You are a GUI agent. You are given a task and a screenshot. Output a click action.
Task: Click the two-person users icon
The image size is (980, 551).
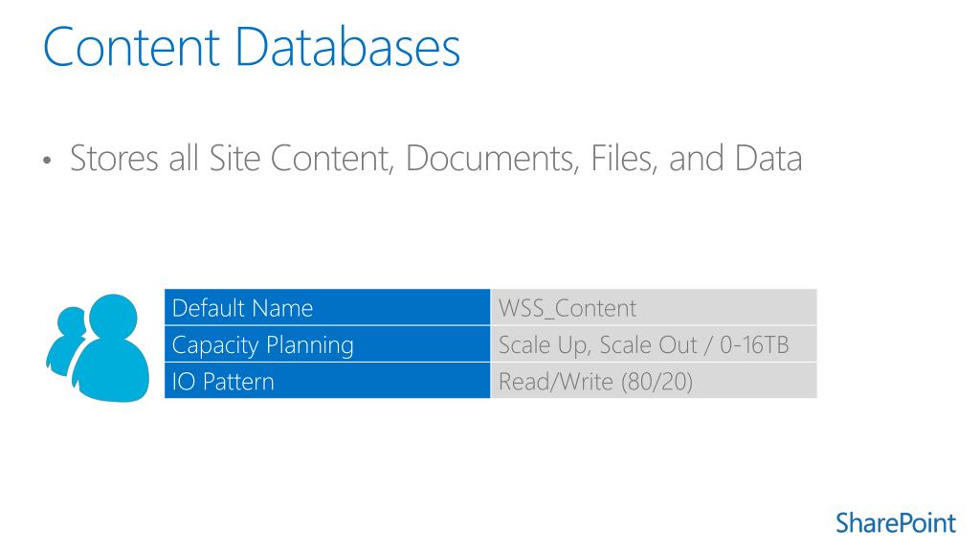[98, 347]
